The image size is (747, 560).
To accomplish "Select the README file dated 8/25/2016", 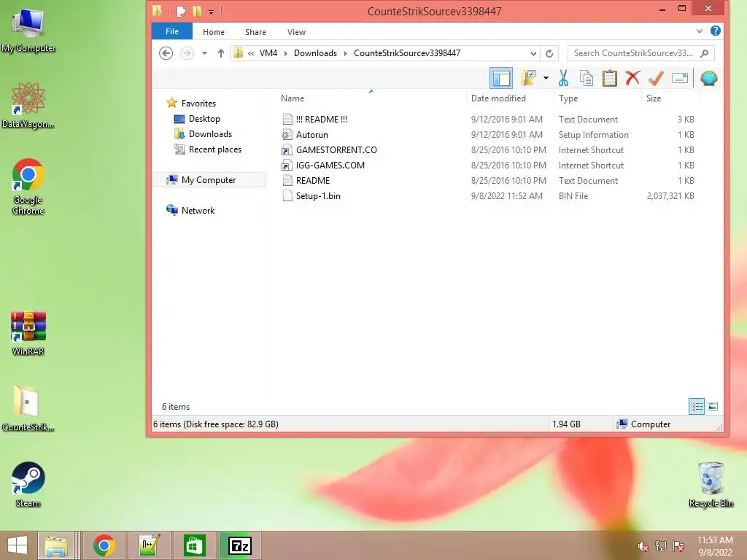I will [x=312, y=180].
